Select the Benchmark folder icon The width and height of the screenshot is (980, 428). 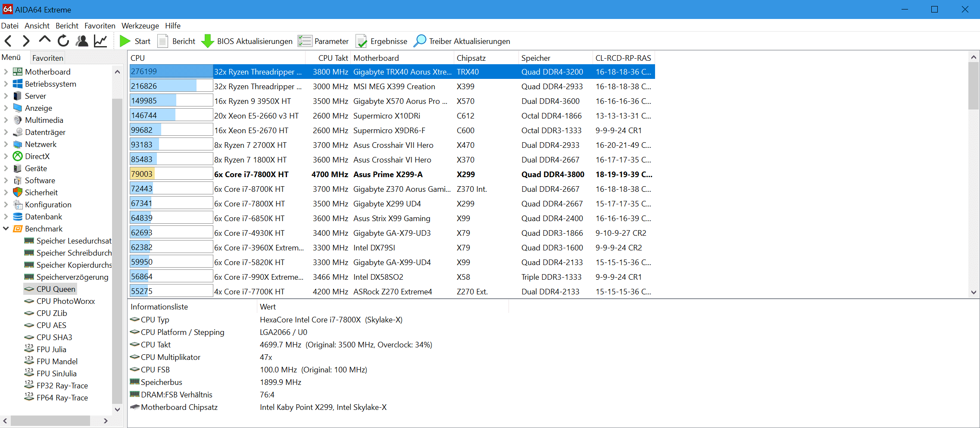[18, 228]
